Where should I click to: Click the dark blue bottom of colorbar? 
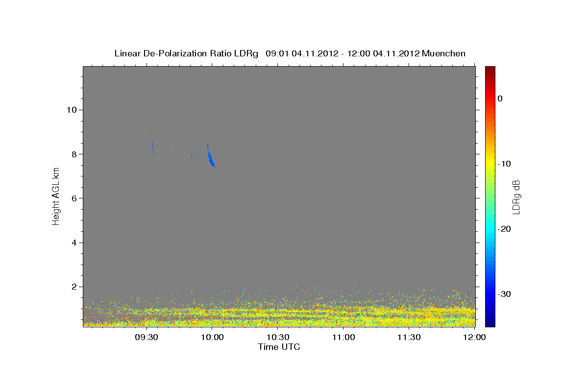(490, 322)
